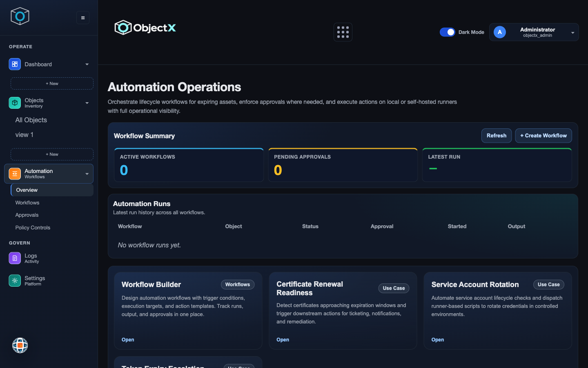Collapse the Automation Workflows chevron
This screenshot has width=588, height=368.
click(x=87, y=174)
